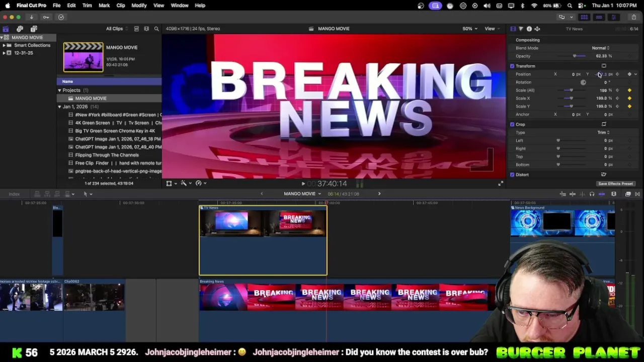Expand the 12-31-25 event
This screenshot has width=644, height=362.
[x=4, y=53]
